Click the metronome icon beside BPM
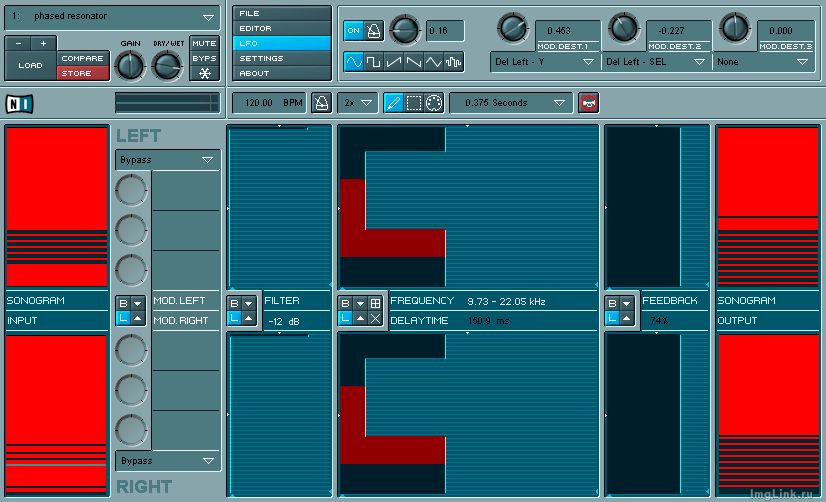 [321, 103]
